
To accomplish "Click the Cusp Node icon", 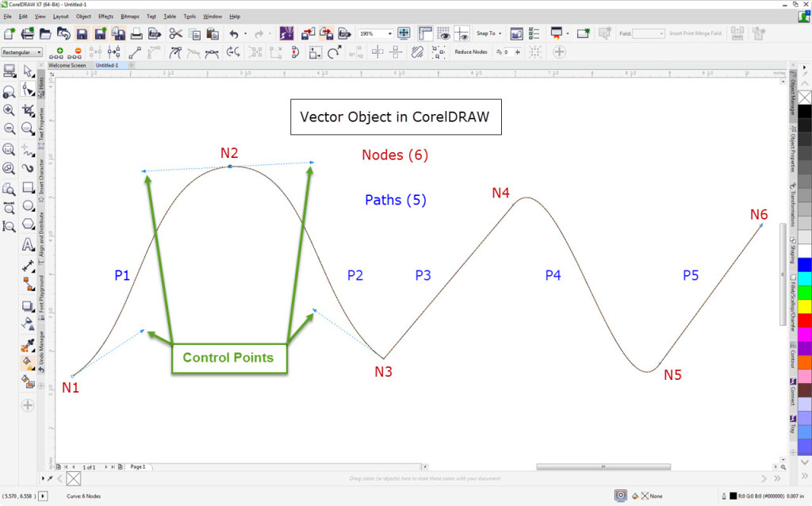I will tap(175, 52).
